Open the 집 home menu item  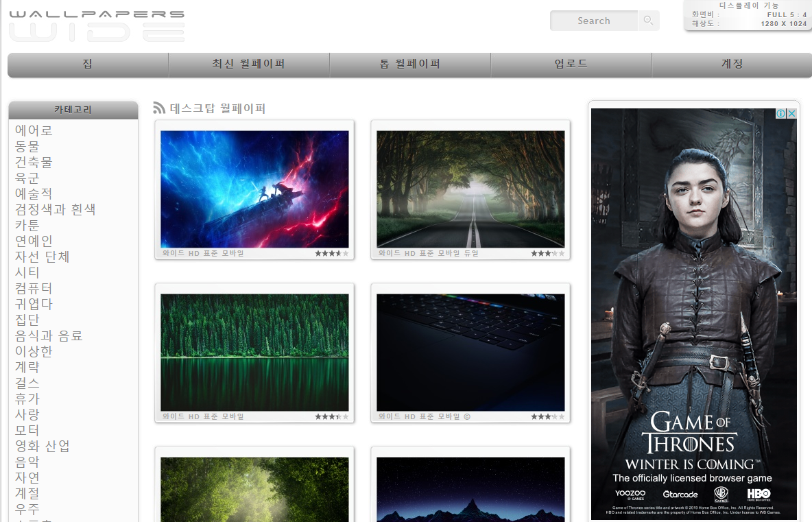[88, 64]
